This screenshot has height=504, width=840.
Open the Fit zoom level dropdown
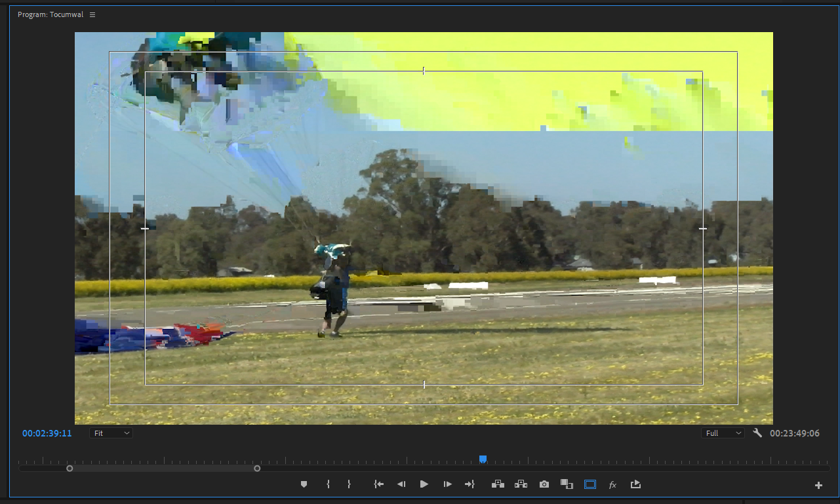click(110, 433)
